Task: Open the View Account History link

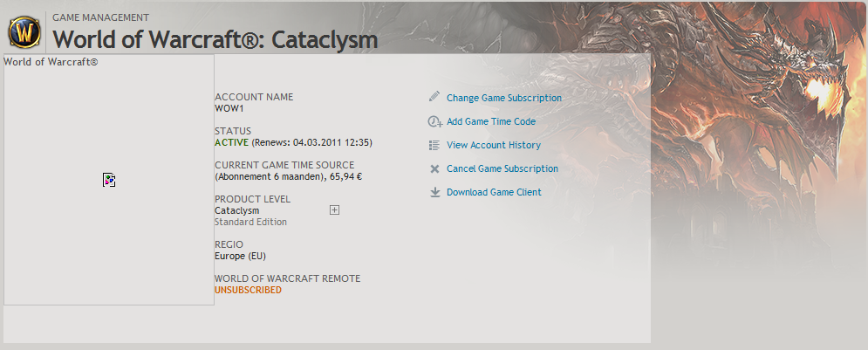Action: tap(494, 145)
